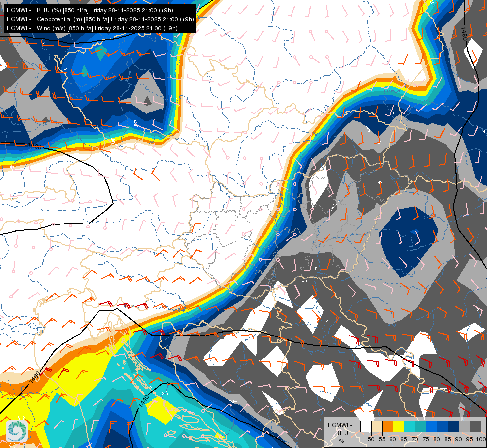Click the '1440' geopotential contour label
The height and width of the screenshot is (448, 487).
coord(144,401)
